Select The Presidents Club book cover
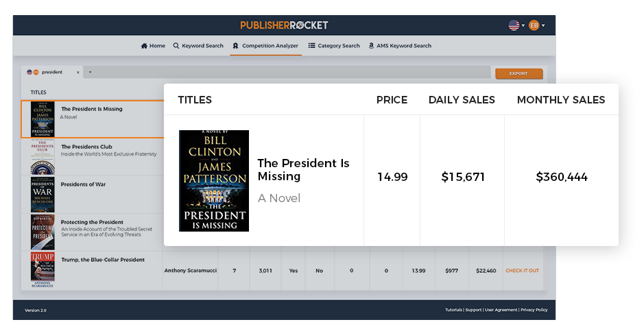Viewport: 644px width, 333px height. [43, 158]
